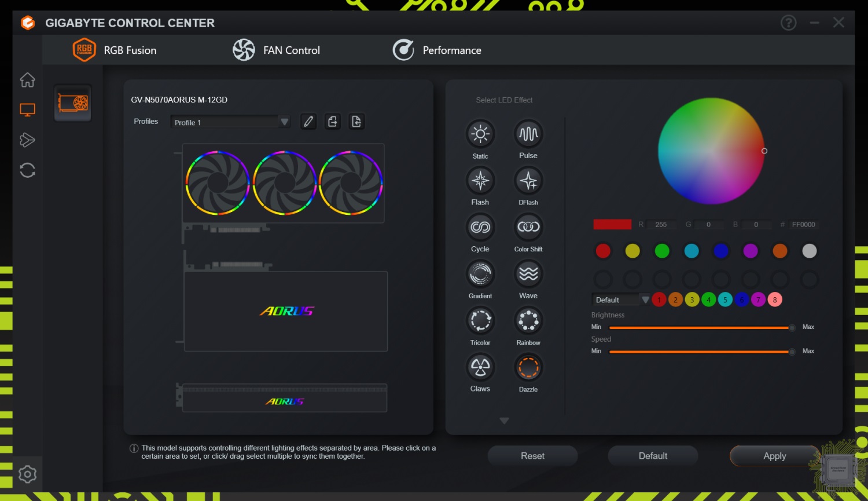Viewport: 868px width, 501px height.
Task: Open the arrow-shaped sidebar icon
Action: click(x=27, y=140)
